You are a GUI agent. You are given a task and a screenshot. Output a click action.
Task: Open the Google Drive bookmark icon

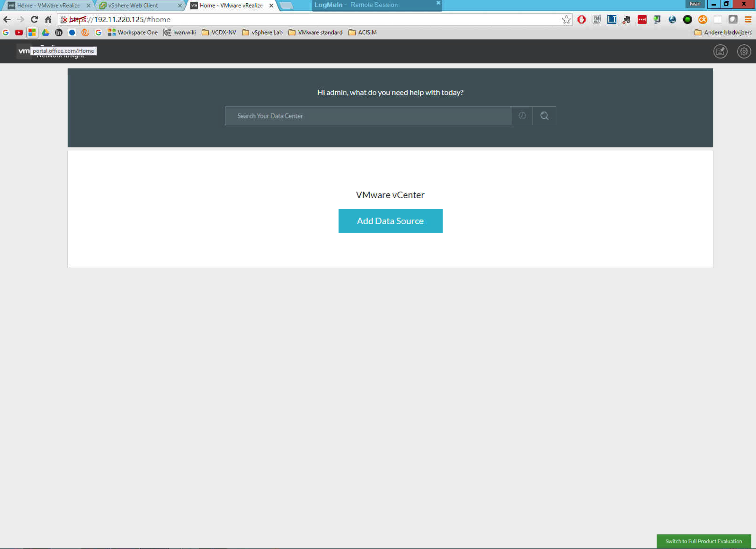pos(45,32)
